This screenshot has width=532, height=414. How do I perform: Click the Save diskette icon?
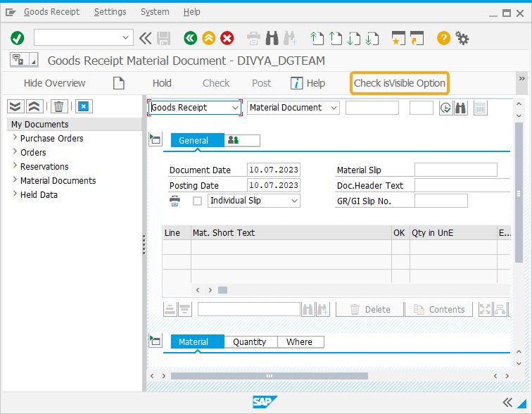[x=164, y=38]
